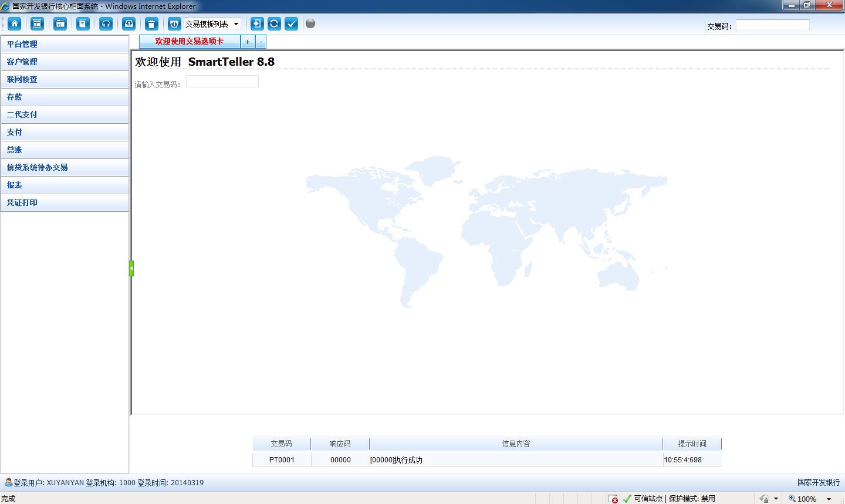
Task: Click the 10:55:4:698 time cell
Action: pos(692,459)
